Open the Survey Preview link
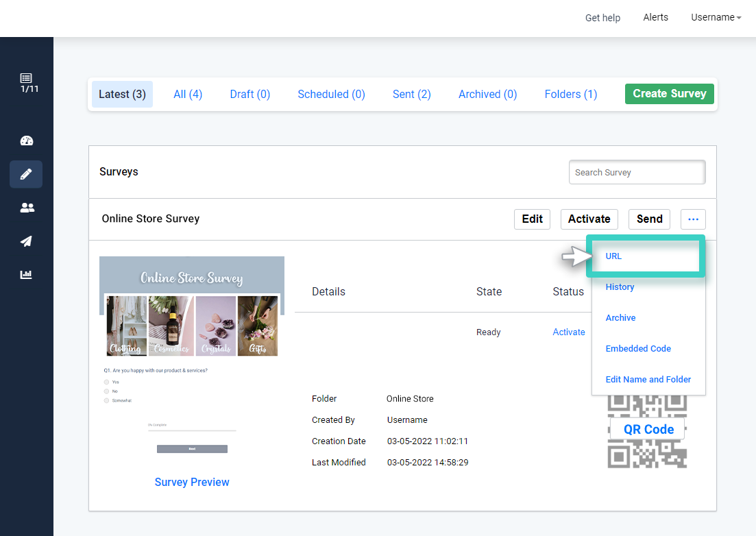 point(192,482)
